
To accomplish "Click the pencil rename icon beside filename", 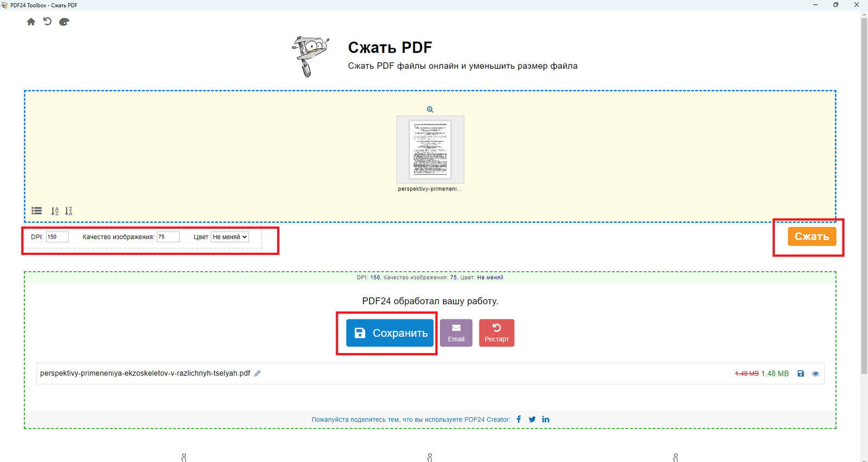I will tap(258, 373).
